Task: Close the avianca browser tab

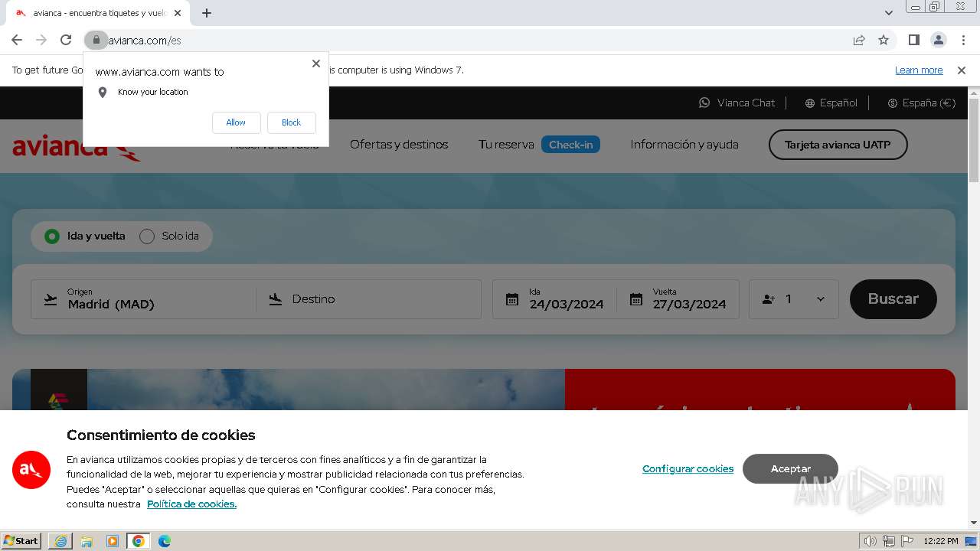Action: tap(177, 13)
